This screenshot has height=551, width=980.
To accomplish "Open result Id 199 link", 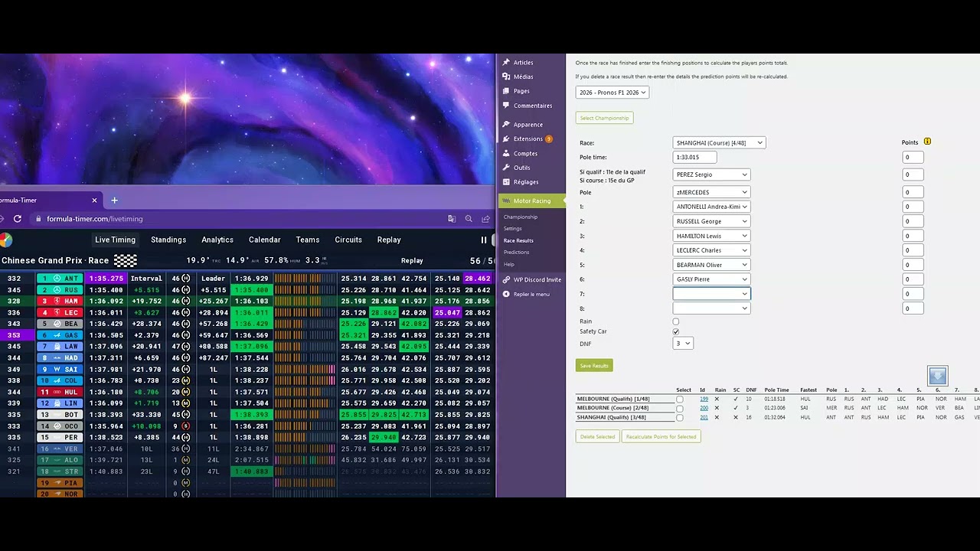I will point(704,399).
